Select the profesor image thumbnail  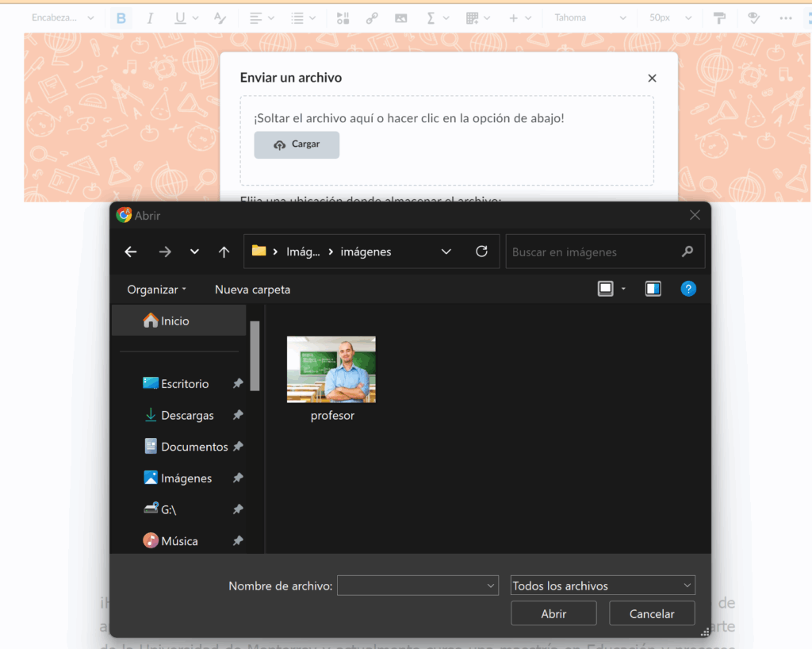pyautogui.click(x=331, y=370)
